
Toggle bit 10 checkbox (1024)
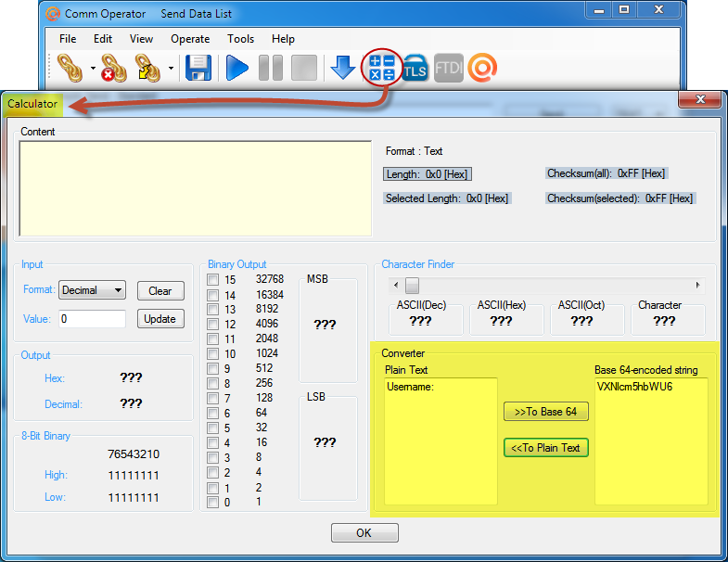[x=213, y=354]
